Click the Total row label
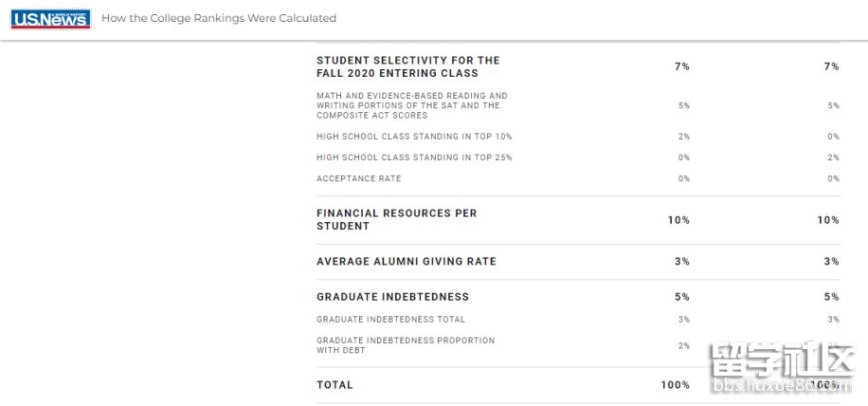This screenshot has width=868, height=406. pyautogui.click(x=335, y=385)
